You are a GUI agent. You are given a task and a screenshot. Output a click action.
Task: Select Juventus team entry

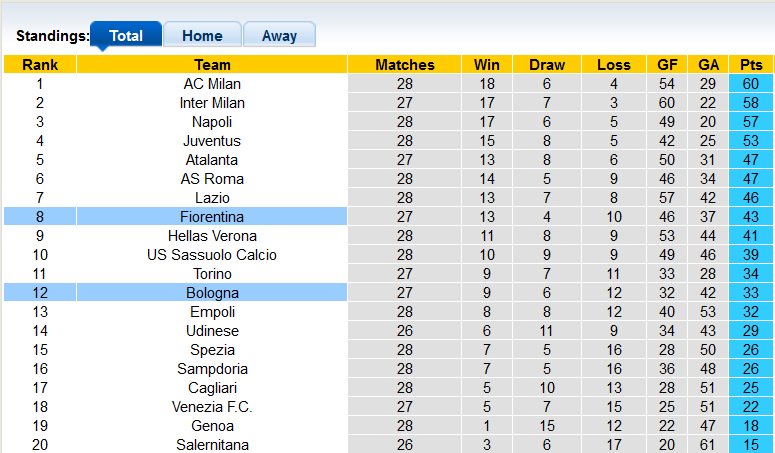[x=212, y=141]
